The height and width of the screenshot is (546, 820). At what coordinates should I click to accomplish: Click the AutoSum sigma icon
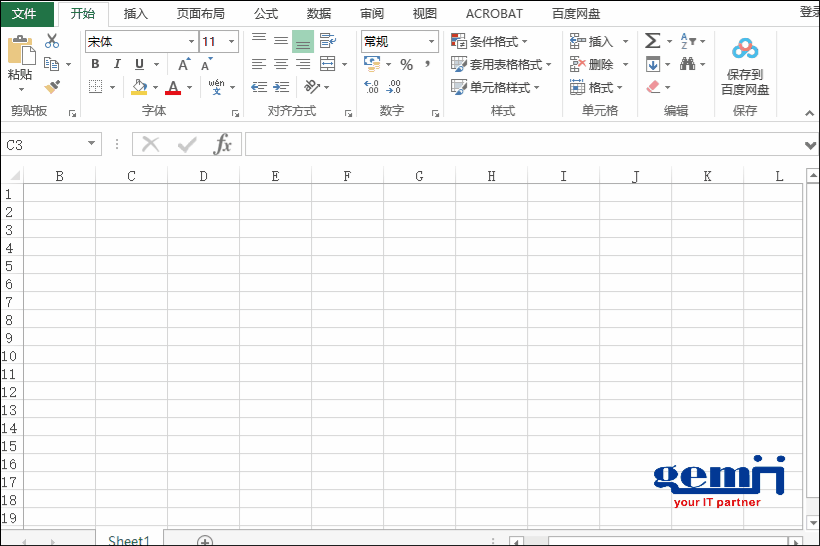[x=652, y=41]
